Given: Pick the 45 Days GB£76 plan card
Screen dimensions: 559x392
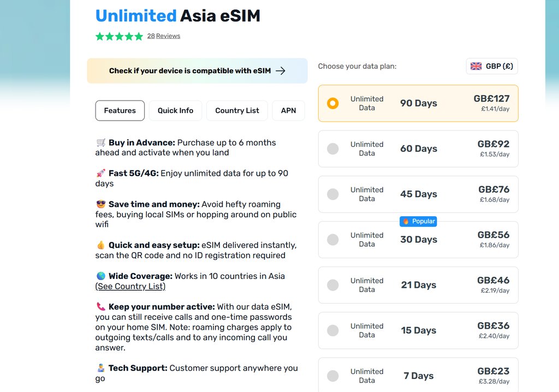Looking at the screenshot, I should pyautogui.click(x=418, y=194).
